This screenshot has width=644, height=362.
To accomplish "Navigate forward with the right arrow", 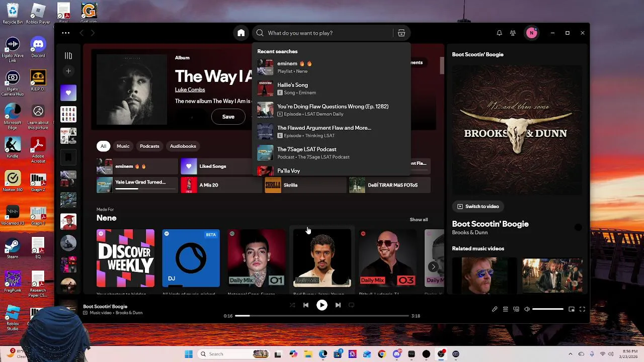I will (x=93, y=33).
